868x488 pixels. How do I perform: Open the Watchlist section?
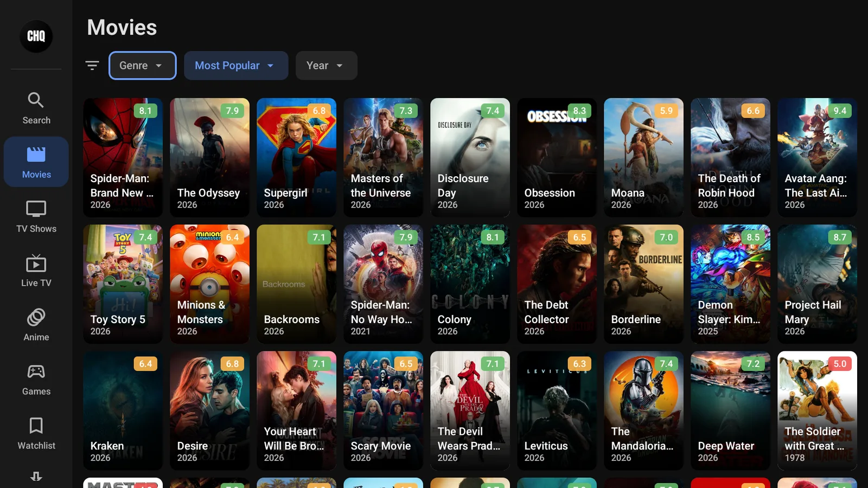pos(36,433)
